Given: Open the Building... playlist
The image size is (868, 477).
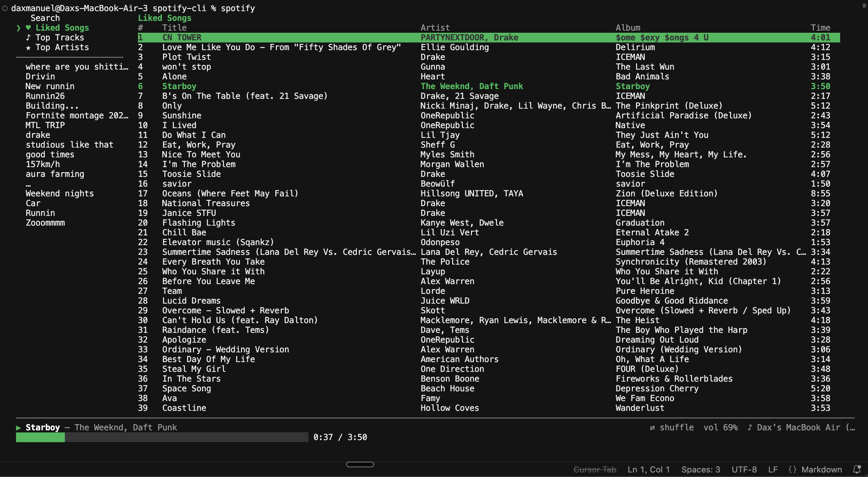Looking at the screenshot, I should [52, 106].
